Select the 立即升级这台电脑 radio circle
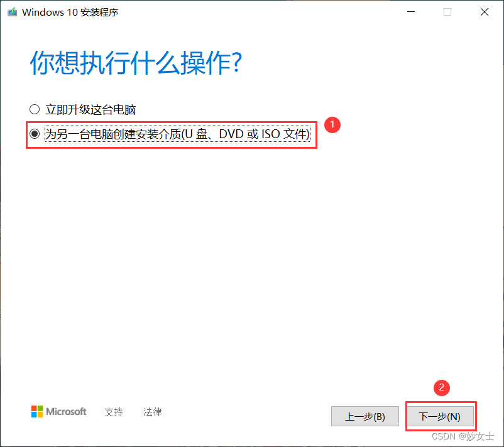The width and height of the screenshot is (504, 447). coord(35,109)
